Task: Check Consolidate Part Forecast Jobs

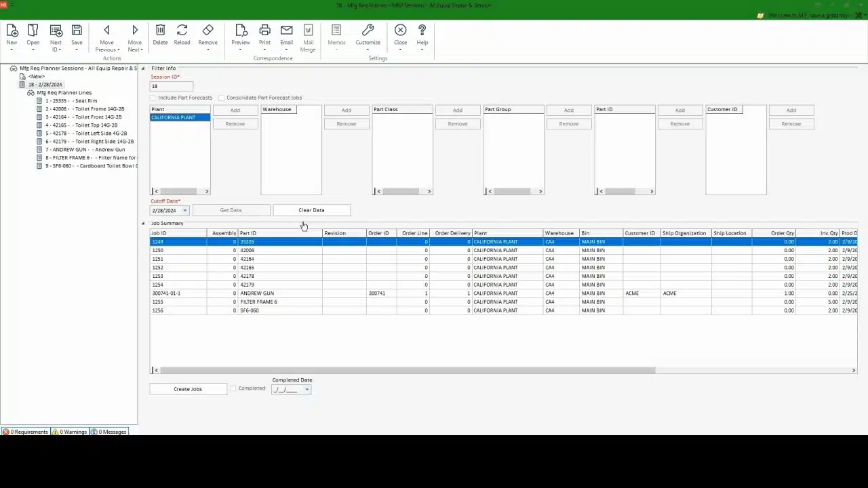Action: 222,98
